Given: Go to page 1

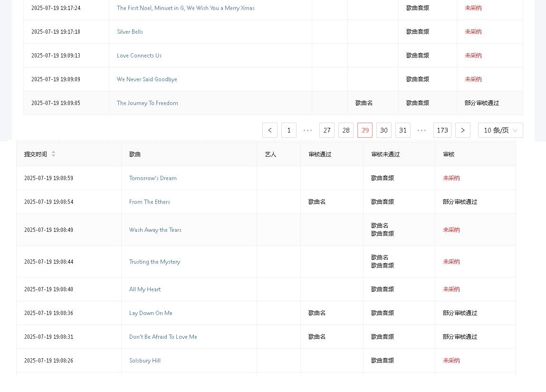Looking at the screenshot, I should click(289, 130).
